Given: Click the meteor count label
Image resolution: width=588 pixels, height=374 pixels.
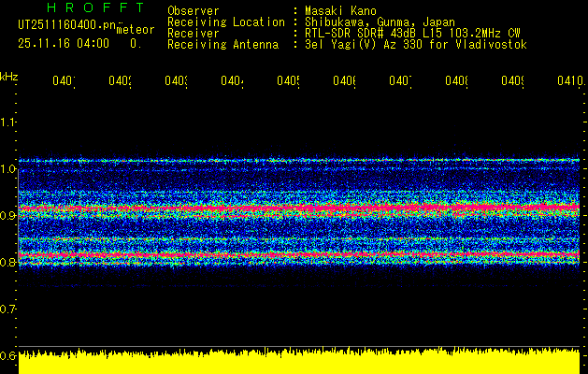Looking at the screenshot, I should pos(135,30).
